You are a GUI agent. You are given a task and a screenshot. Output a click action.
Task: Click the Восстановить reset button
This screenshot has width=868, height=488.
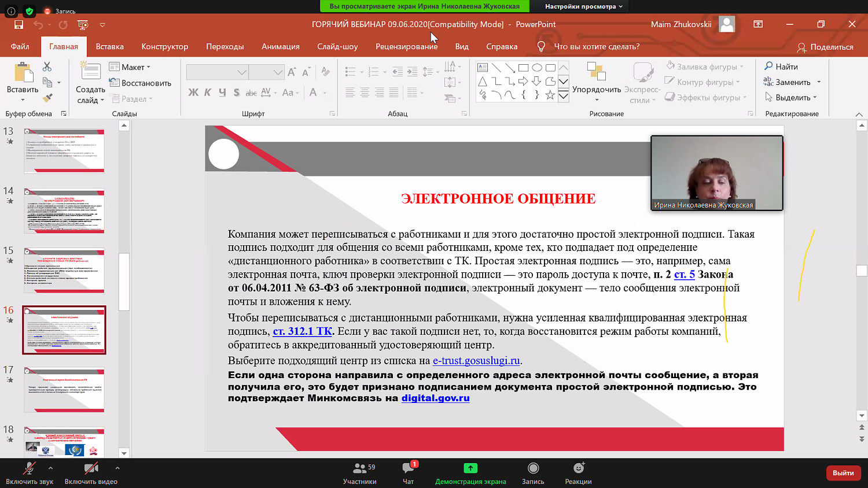tap(140, 83)
